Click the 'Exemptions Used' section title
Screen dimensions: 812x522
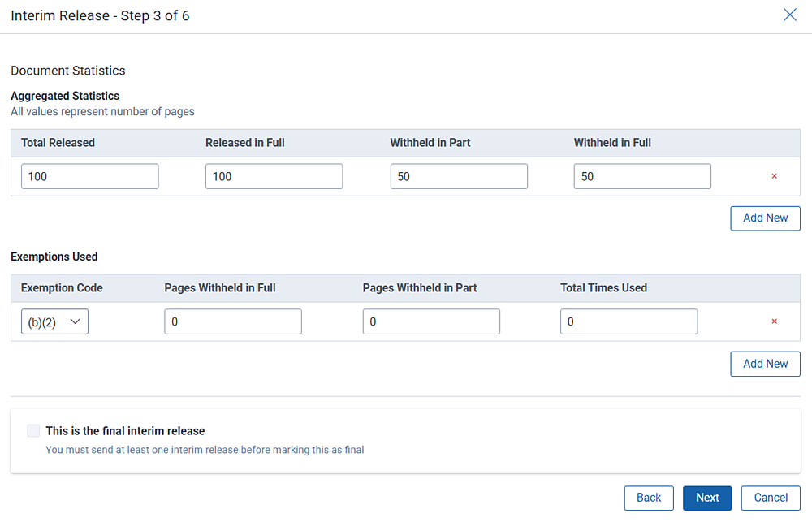click(54, 257)
